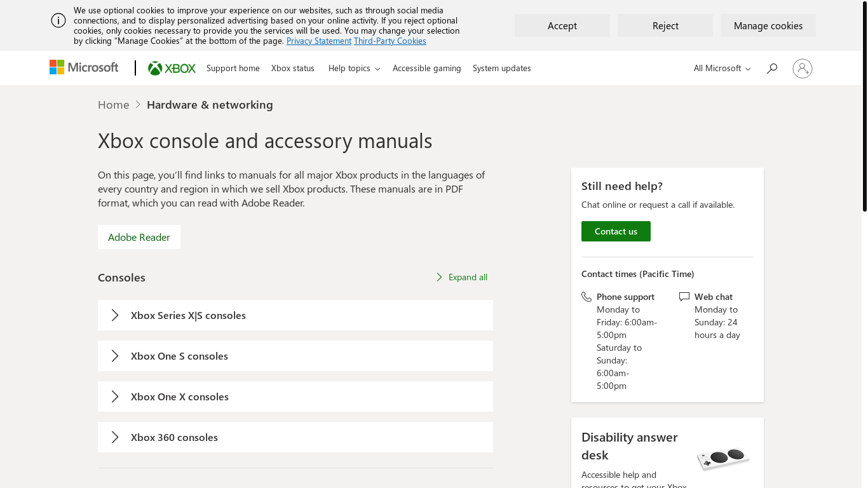The image size is (868, 488).
Task: Open the Help topics dropdown
Action: click(354, 69)
